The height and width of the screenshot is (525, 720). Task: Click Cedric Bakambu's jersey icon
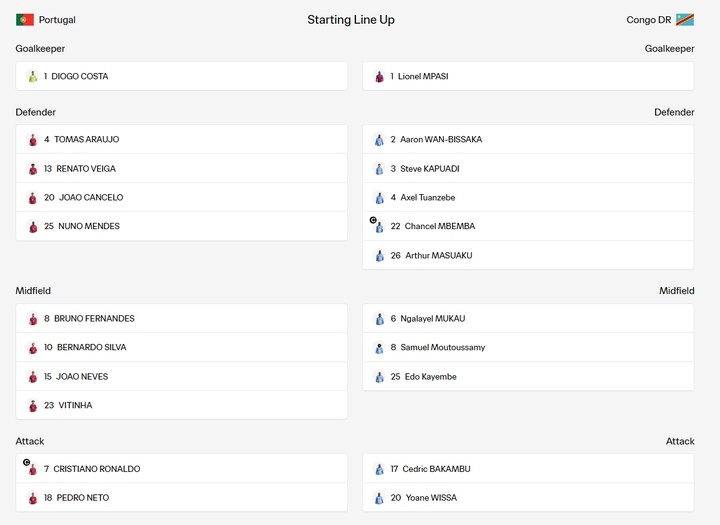pos(379,469)
